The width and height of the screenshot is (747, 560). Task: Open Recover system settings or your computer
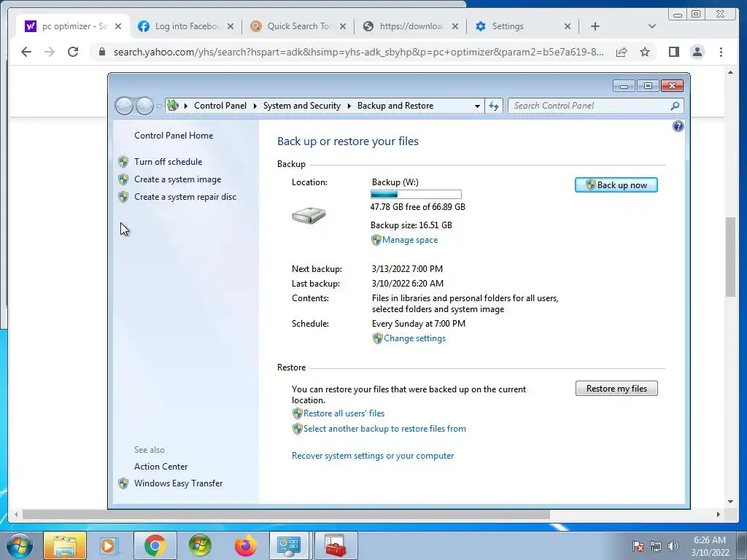(373, 456)
